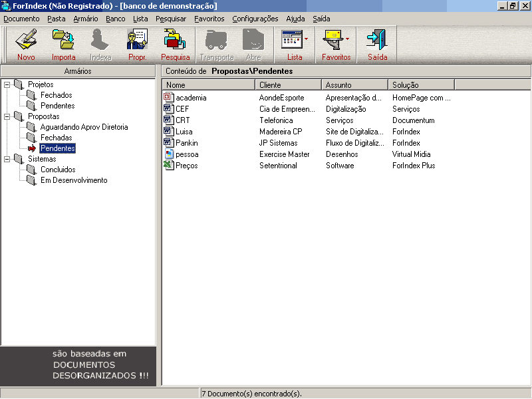Open the Configurações menu
Screen dimensions: 532x399
click(255, 19)
